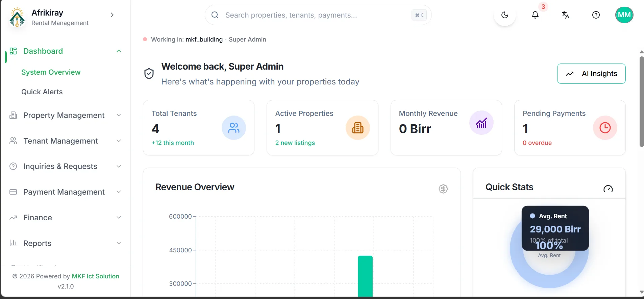
Task: Click the mkf_building workspace name
Action: (x=204, y=40)
